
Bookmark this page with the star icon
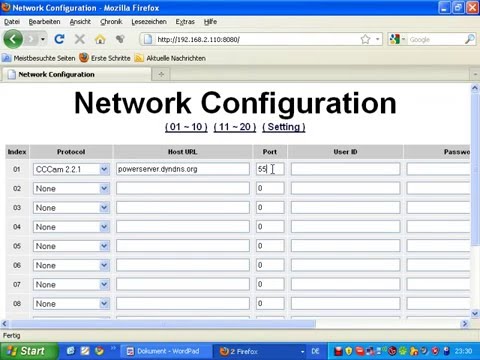pyautogui.click(x=365, y=39)
